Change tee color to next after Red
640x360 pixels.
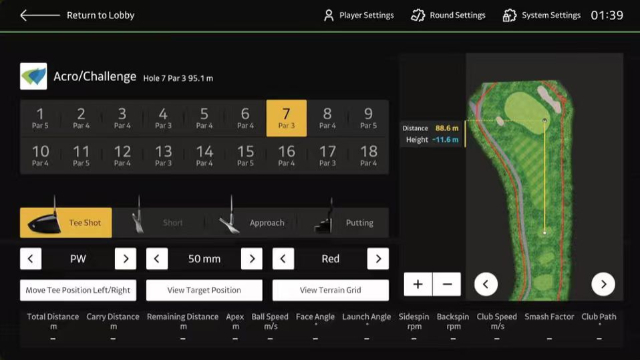click(x=378, y=259)
